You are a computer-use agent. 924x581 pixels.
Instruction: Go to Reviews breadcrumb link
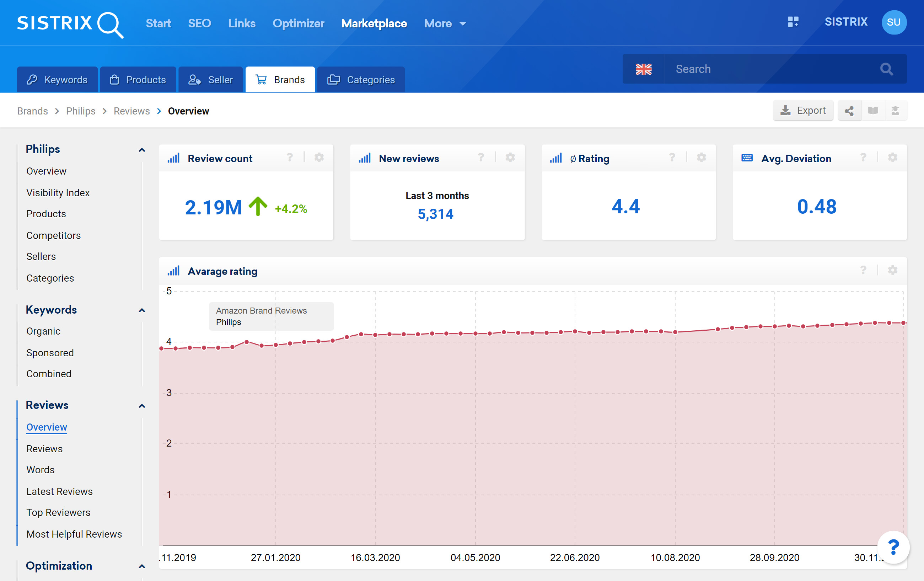click(x=131, y=111)
